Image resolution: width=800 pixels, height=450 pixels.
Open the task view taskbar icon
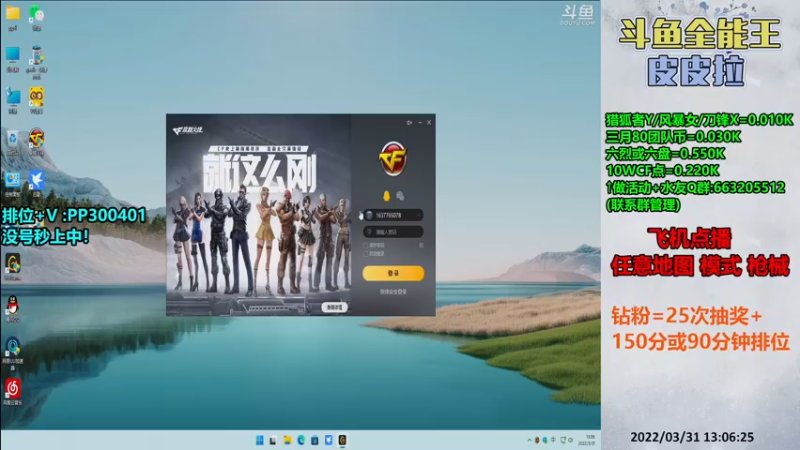coord(273,440)
